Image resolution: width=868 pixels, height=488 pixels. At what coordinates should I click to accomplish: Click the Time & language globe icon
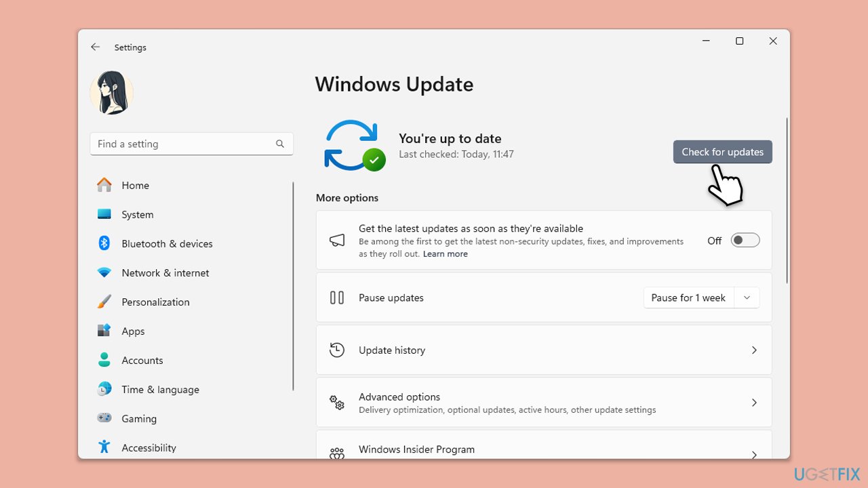click(x=104, y=389)
